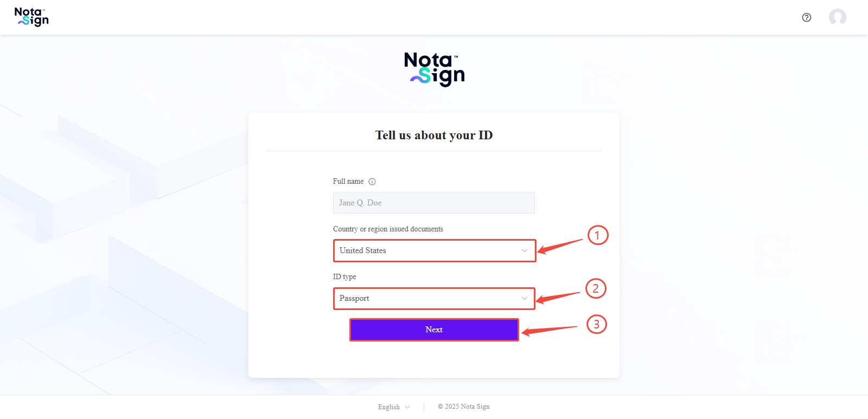Click "Country or region issued documents" label
Viewport: 868px width, 419px height.
tap(388, 229)
